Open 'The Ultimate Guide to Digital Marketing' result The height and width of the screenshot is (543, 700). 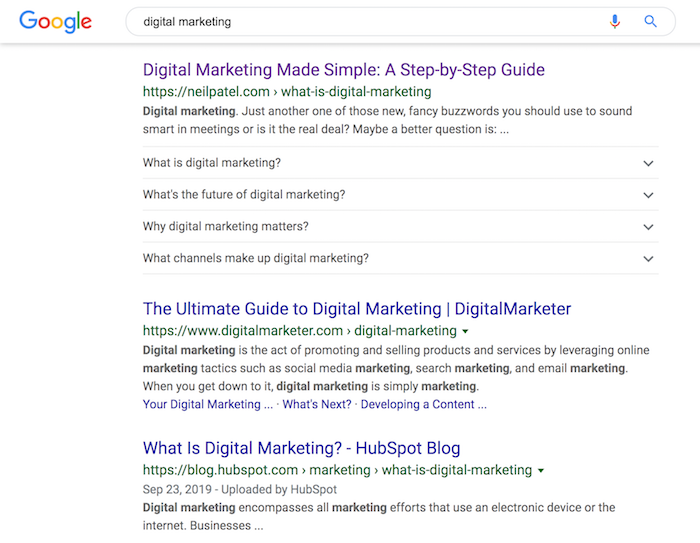(x=357, y=309)
